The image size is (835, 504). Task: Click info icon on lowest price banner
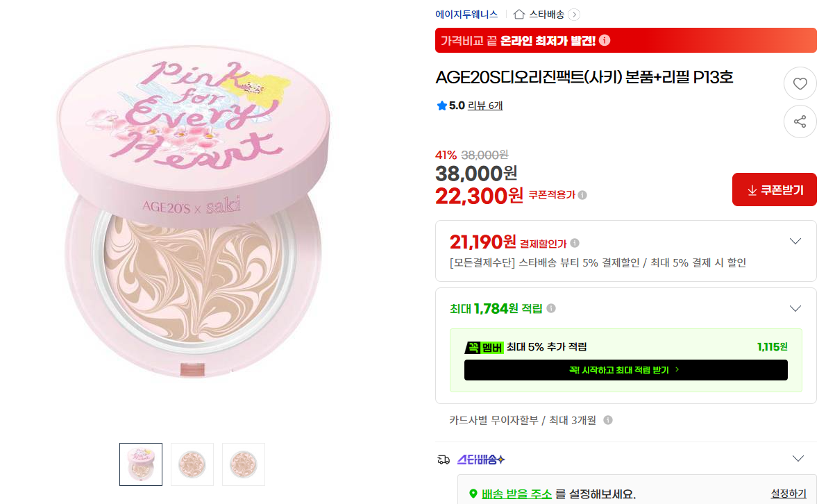(605, 40)
